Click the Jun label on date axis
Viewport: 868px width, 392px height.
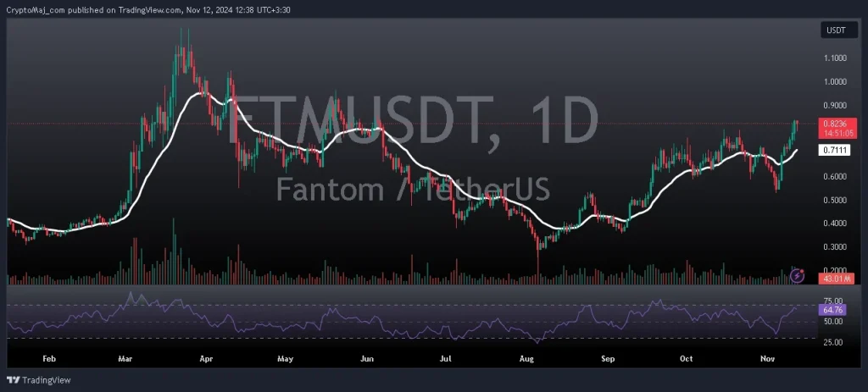367,359
